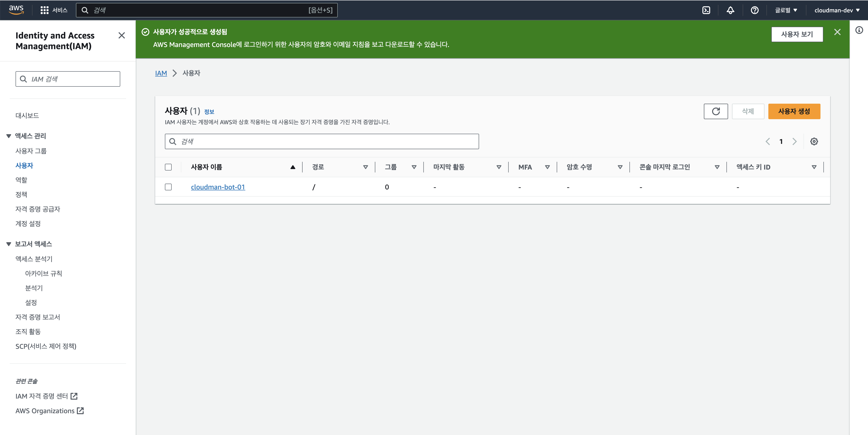The width and height of the screenshot is (868, 435).
Task: Open the notifications bell icon
Action: [x=730, y=10]
